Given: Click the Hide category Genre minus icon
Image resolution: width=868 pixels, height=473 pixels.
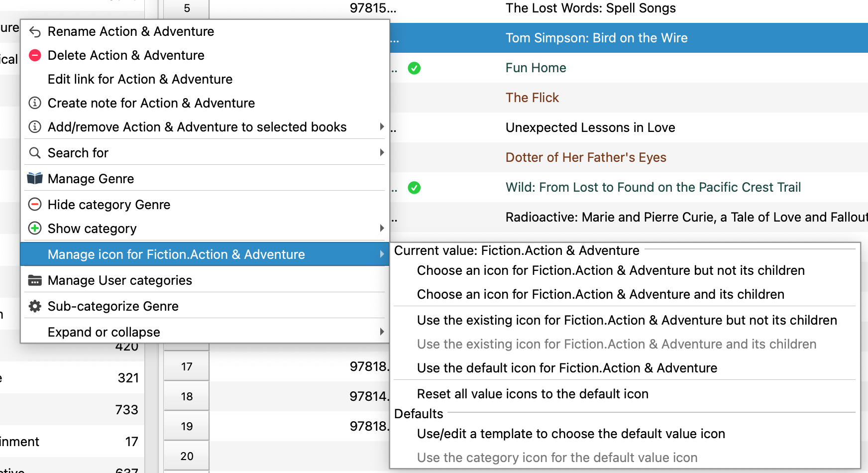Looking at the screenshot, I should (35, 205).
